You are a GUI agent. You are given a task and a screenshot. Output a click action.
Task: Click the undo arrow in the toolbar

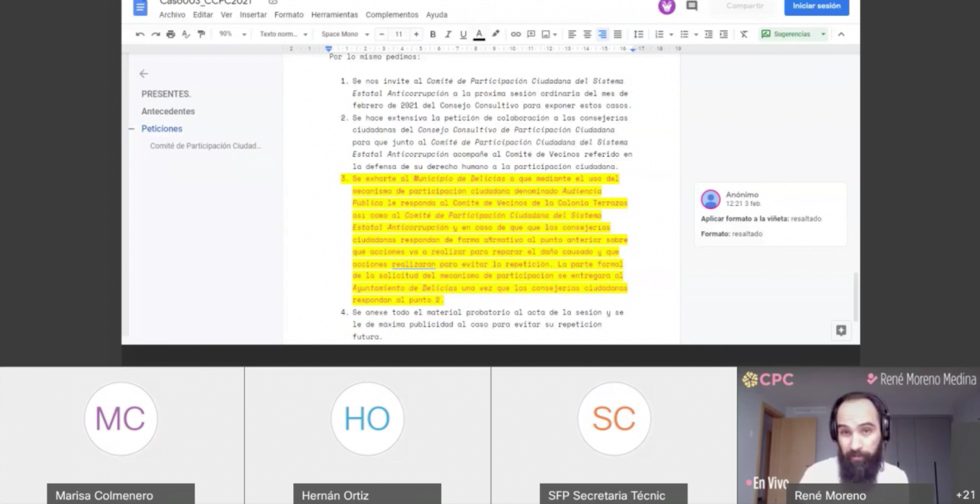[x=139, y=34]
